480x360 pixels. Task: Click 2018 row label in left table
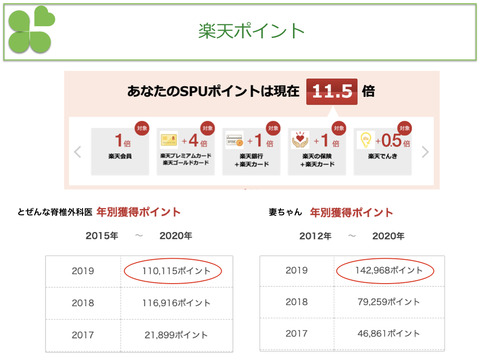pos(83,303)
